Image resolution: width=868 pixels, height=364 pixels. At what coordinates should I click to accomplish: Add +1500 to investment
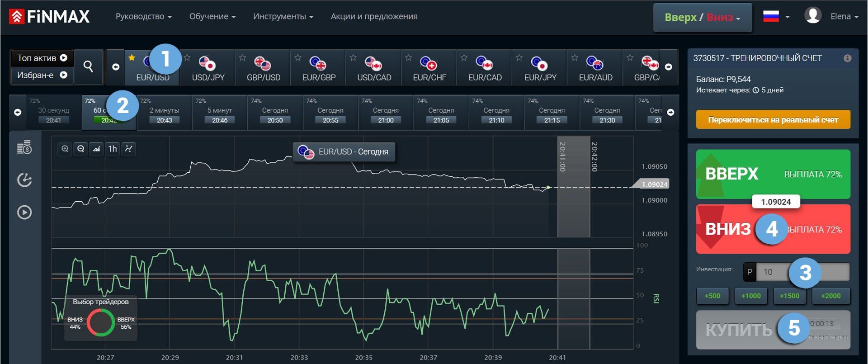point(789,296)
